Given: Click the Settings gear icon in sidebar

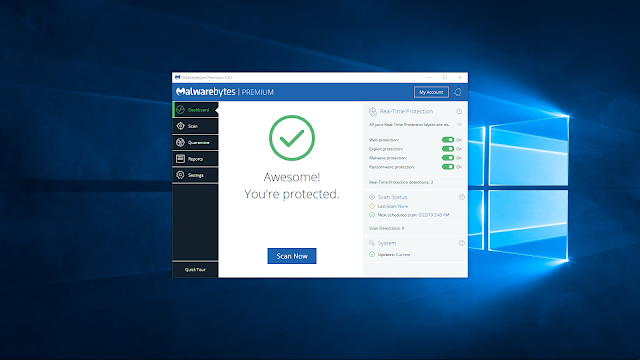Looking at the screenshot, I should click(x=180, y=175).
